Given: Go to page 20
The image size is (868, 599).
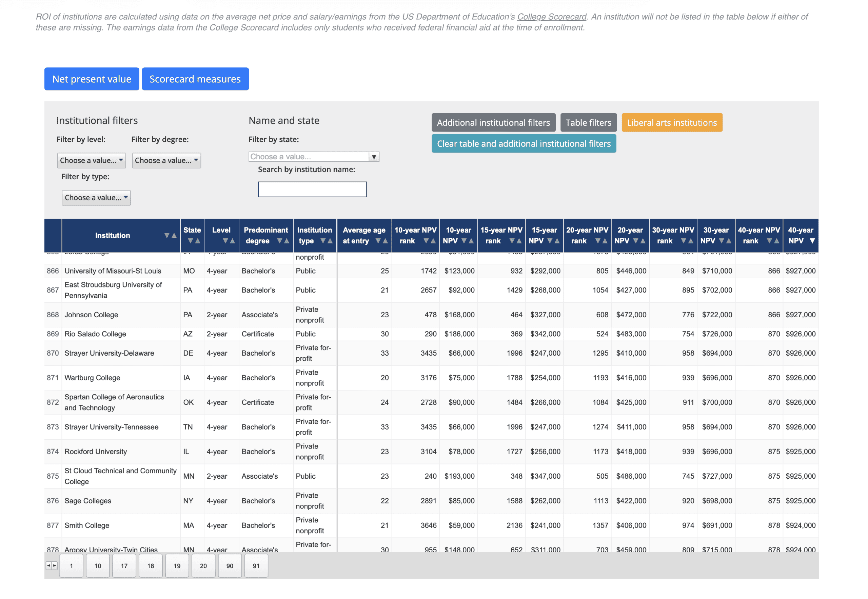Looking at the screenshot, I should click(x=203, y=566).
